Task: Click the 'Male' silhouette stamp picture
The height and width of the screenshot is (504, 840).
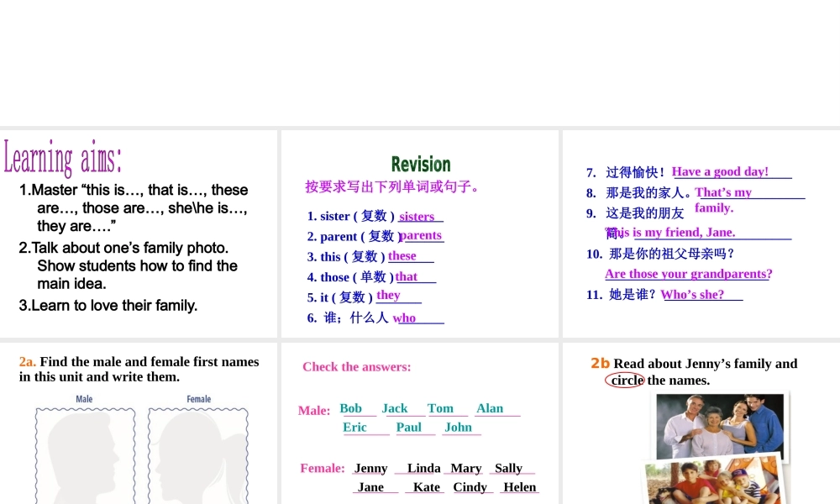Action: [85, 454]
